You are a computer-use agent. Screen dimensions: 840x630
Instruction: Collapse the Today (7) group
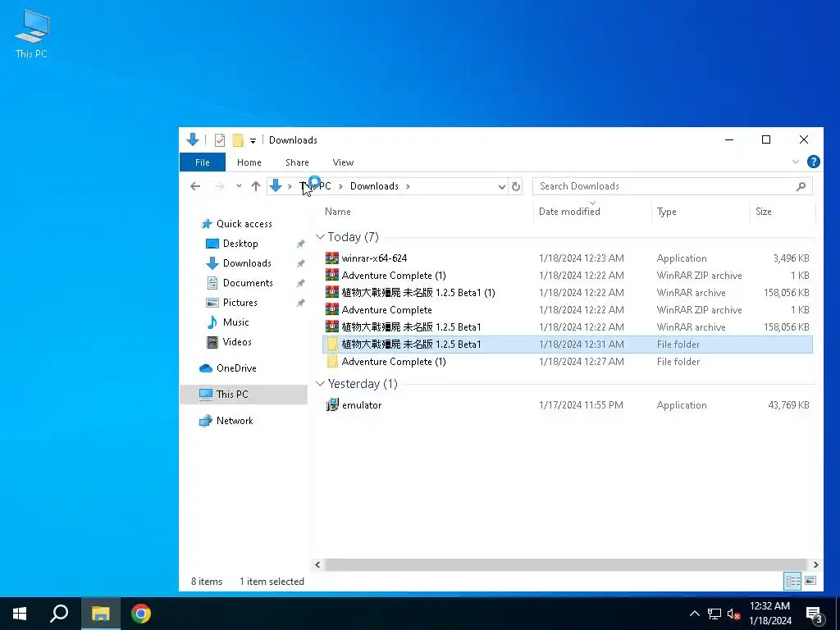pyautogui.click(x=321, y=237)
